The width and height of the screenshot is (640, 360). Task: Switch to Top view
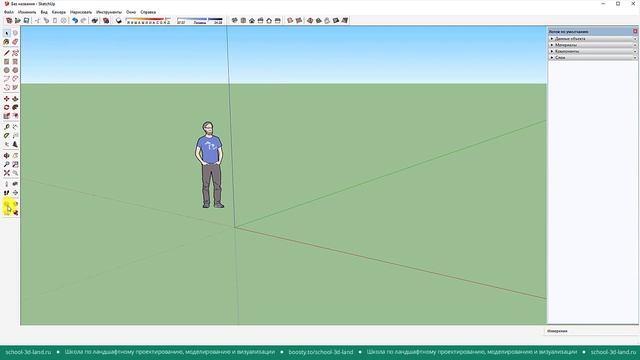243,20
